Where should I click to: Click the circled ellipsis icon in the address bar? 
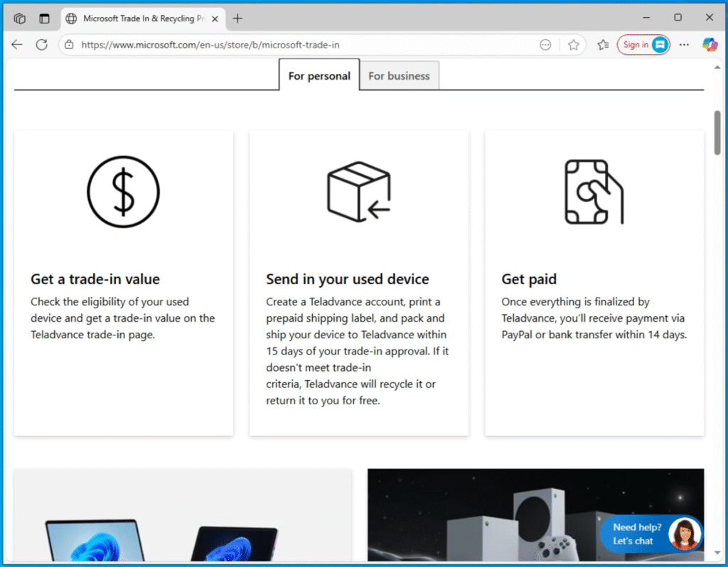tap(545, 44)
